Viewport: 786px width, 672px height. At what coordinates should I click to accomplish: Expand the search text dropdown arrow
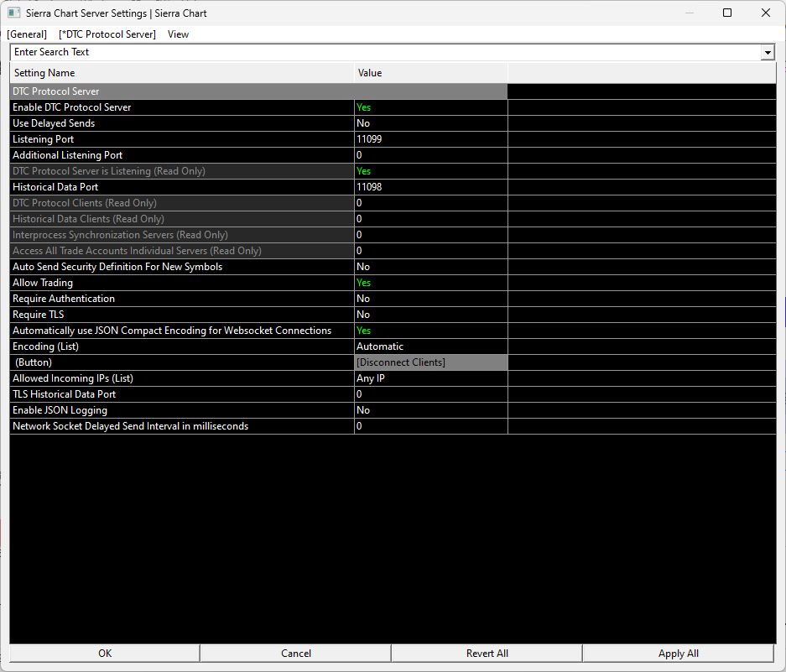(x=768, y=52)
